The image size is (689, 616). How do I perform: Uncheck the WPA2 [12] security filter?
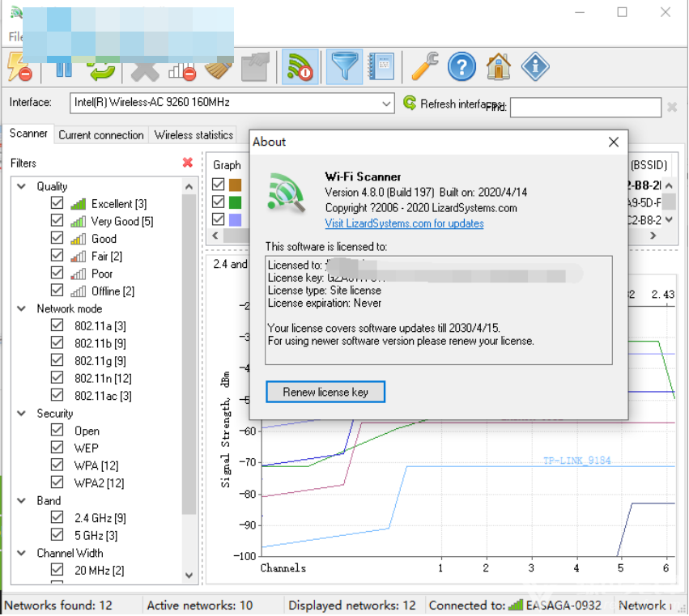click(57, 482)
